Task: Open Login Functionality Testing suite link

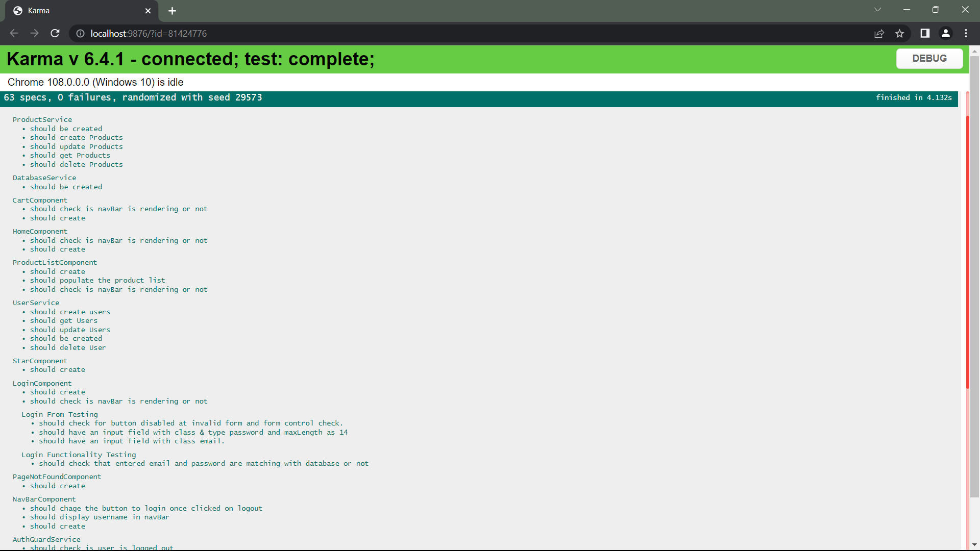Action: (79, 455)
